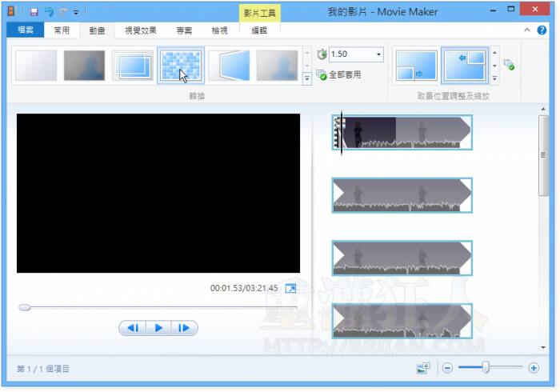Click the Undo arrow icon
The height and width of the screenshot is (392, 560).
pyautogui.click(x=50, y=12)
